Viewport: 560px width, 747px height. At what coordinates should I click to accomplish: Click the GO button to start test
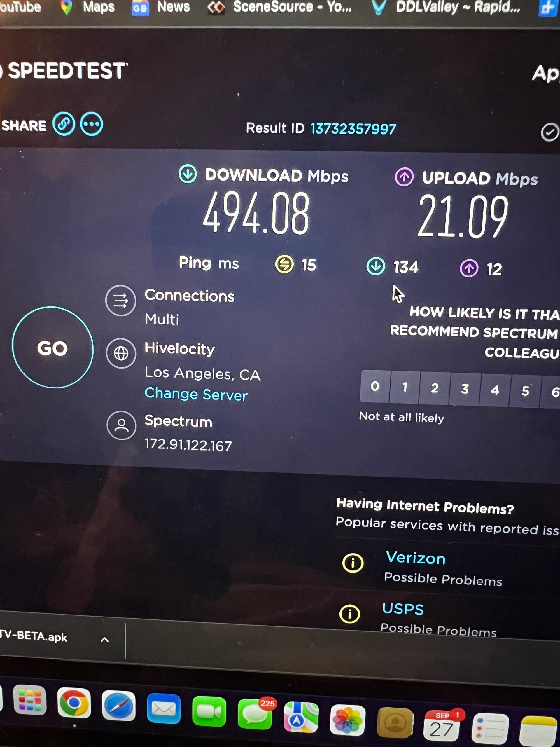click(53, 348)
